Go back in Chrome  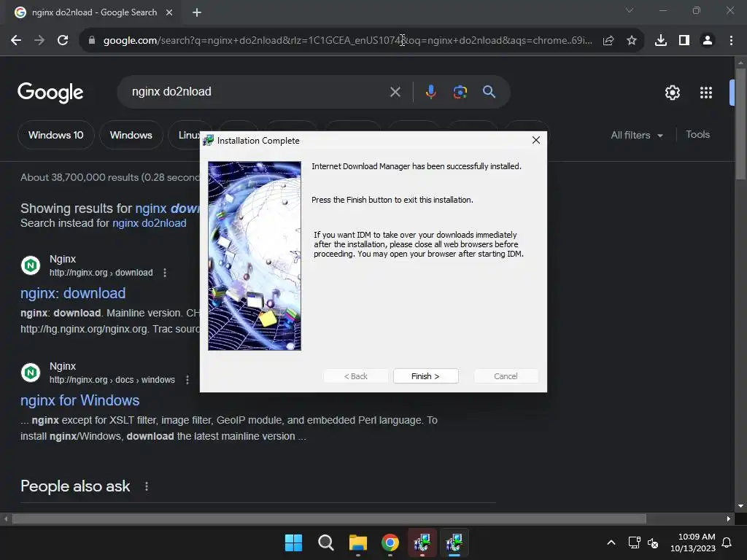16,40
